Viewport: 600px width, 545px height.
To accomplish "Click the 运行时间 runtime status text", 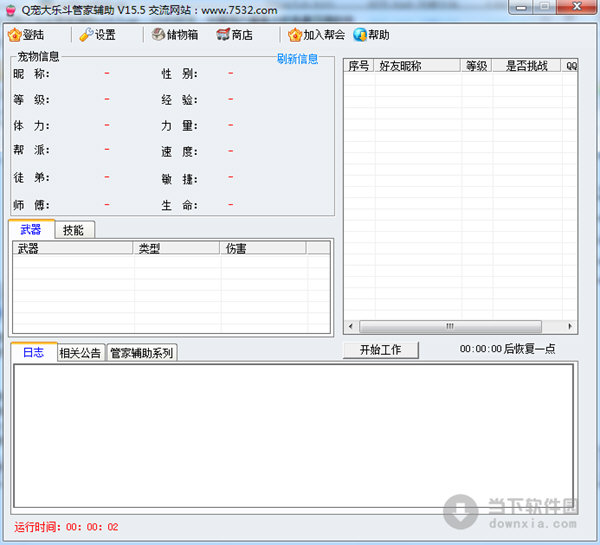I will [x=66, y=527].
